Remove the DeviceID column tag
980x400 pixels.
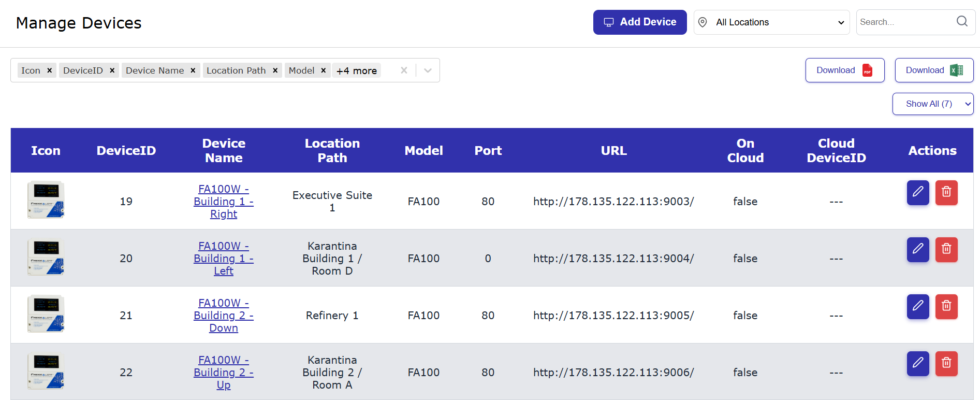[112, 70]
